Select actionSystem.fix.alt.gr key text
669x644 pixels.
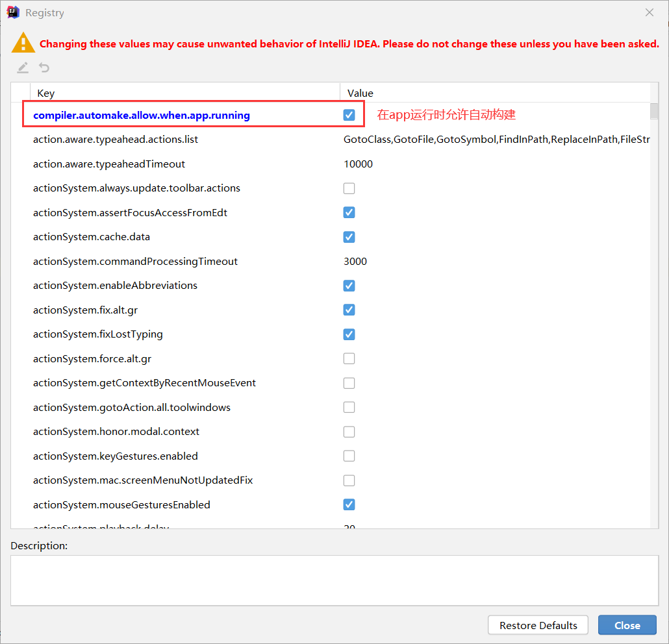pos(85,310)
